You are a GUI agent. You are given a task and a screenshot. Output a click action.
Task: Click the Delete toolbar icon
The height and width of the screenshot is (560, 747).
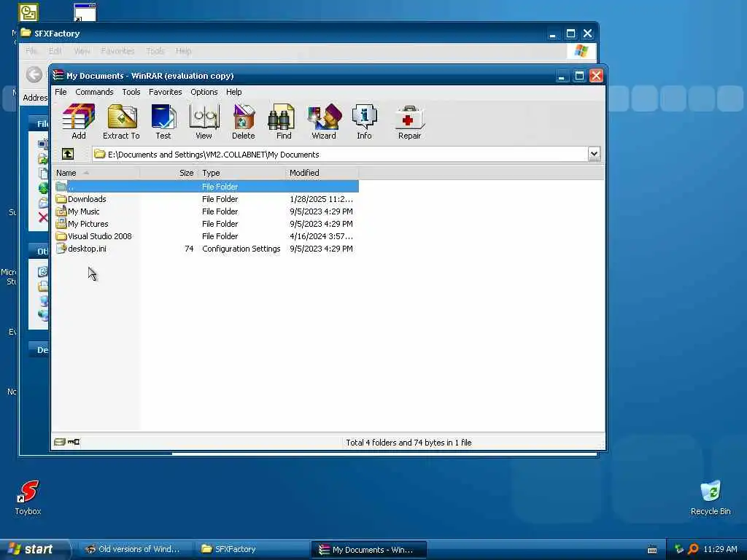pyautogui.click(x=244, y=122)
